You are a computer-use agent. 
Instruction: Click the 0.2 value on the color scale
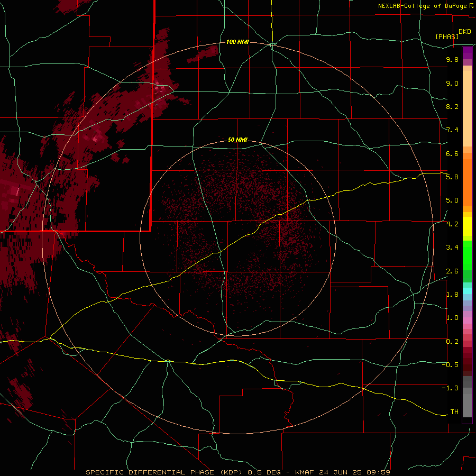tap(452, 342)
